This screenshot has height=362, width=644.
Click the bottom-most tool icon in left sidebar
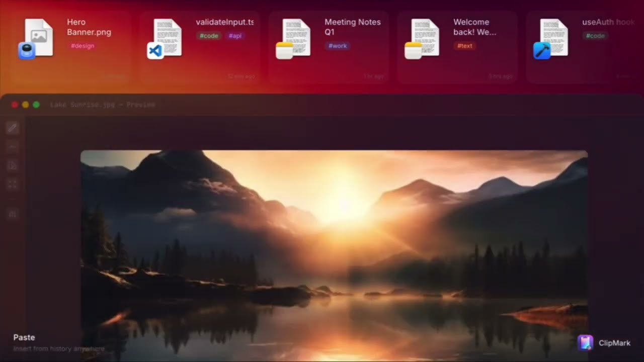click(13, 214)
